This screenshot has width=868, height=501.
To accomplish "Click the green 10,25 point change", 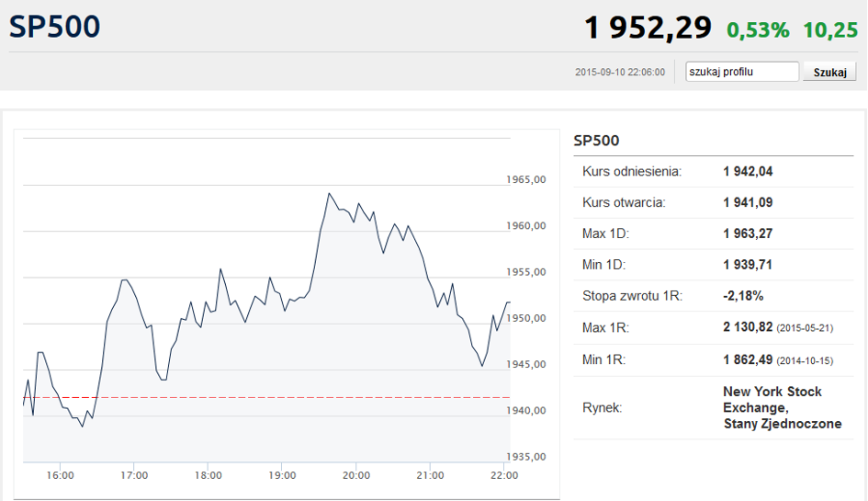I will [829, 29].
